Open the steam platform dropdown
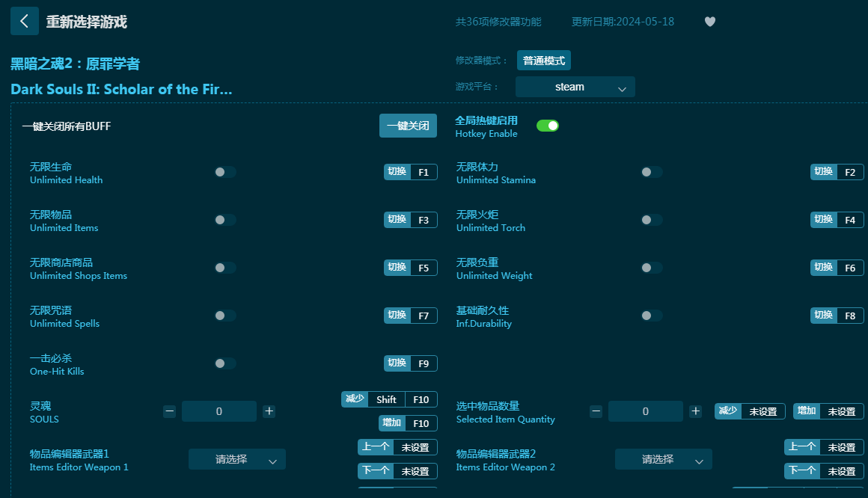This screenshot has height=498, width=868. 575,87
